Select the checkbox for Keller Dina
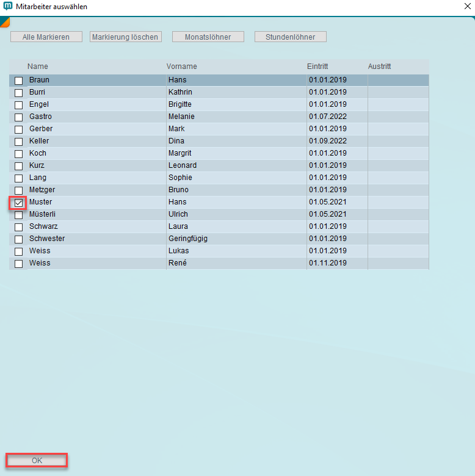Viewport: 475px width, 476px height. coord(18,142)
